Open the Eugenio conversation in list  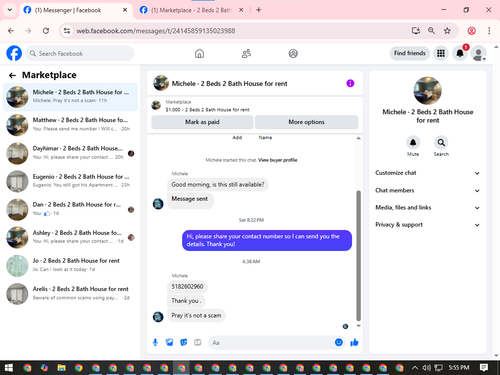(x=70, y=181)
